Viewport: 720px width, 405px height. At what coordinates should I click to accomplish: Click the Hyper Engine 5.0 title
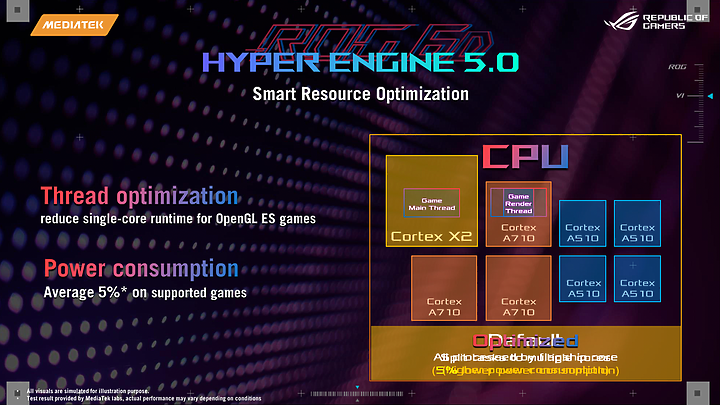coord(360,62)
